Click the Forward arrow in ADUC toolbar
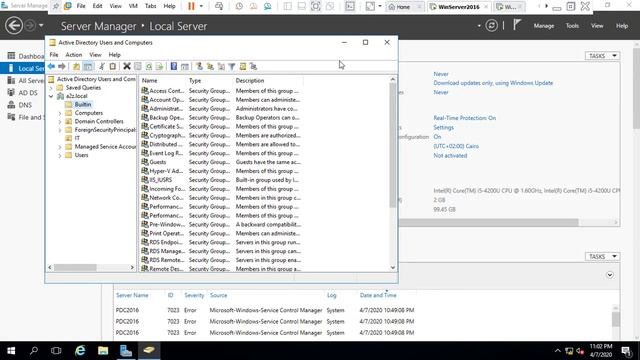The width and height of the screenshot is (640, 360). tap(62, 66)
